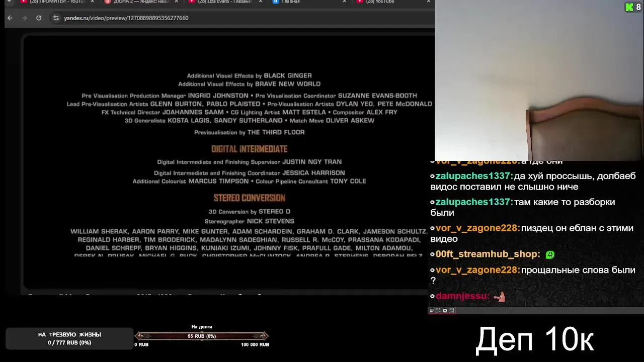Reload the Yandex video page
The width and height of the screenshot is (644, 362).
[x=39, y=18]
